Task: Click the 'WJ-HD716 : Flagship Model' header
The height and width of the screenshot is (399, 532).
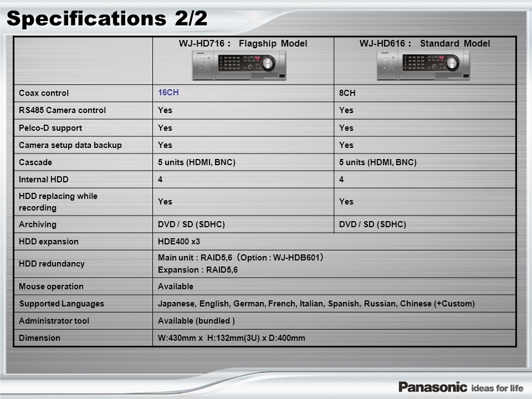Action: point(243,43)
